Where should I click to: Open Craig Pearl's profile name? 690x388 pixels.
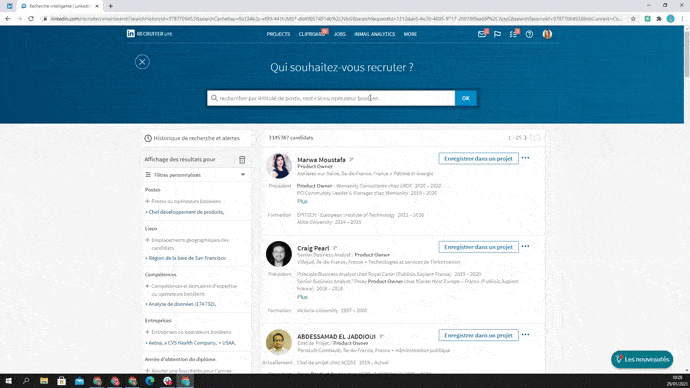point(313,248)
